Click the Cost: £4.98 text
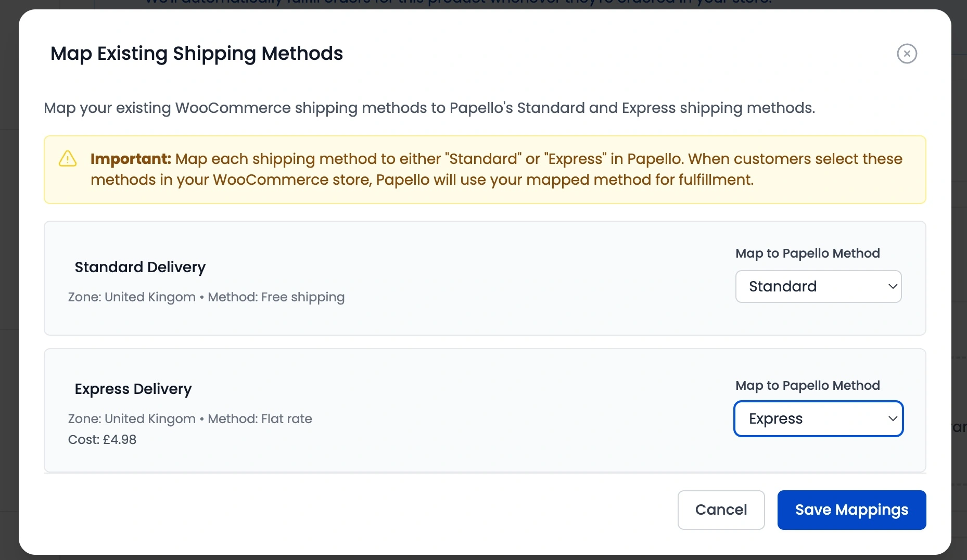The width and height of the screenshot is (967, 560). (x=102, y=439)
